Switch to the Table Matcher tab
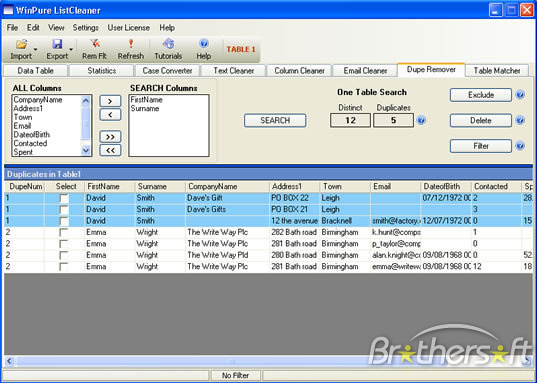Viewport: 537px width, 383px height. (x=497, y=71)
